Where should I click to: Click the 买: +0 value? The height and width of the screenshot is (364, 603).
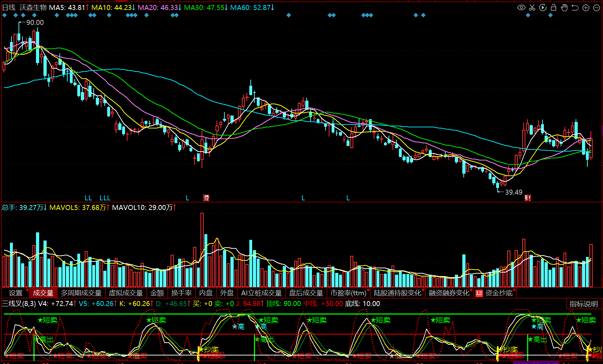(x=202, y=304)
